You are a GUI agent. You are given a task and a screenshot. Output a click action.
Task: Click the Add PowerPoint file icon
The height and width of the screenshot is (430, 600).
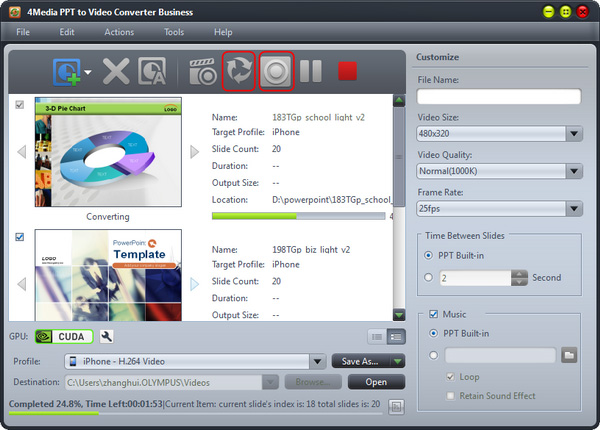click(68, 72)
